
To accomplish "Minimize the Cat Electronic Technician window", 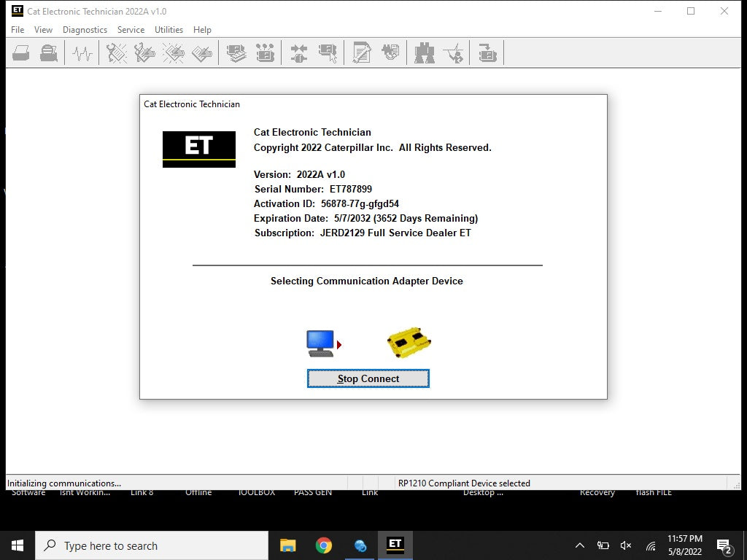I will (x=658, y=11).
